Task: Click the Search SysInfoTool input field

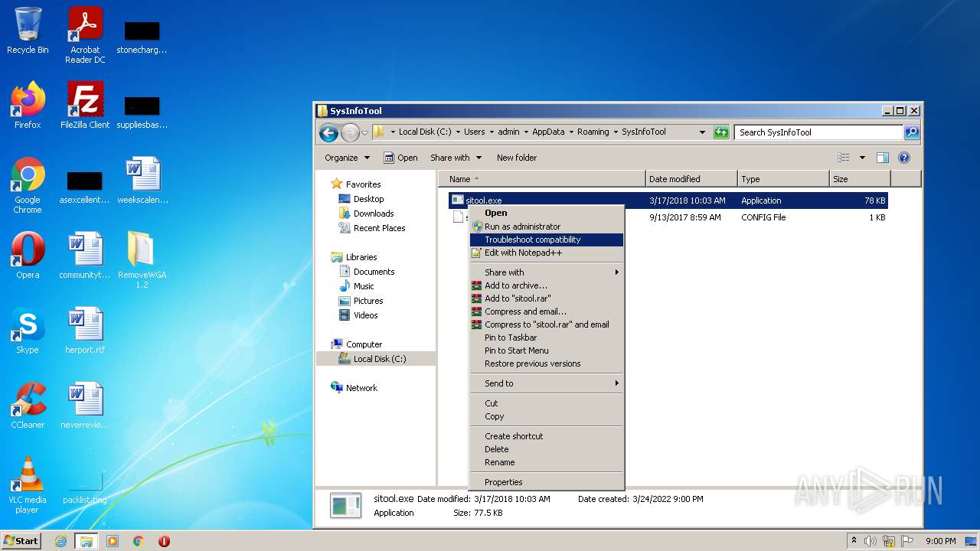Action: point(818,132)
